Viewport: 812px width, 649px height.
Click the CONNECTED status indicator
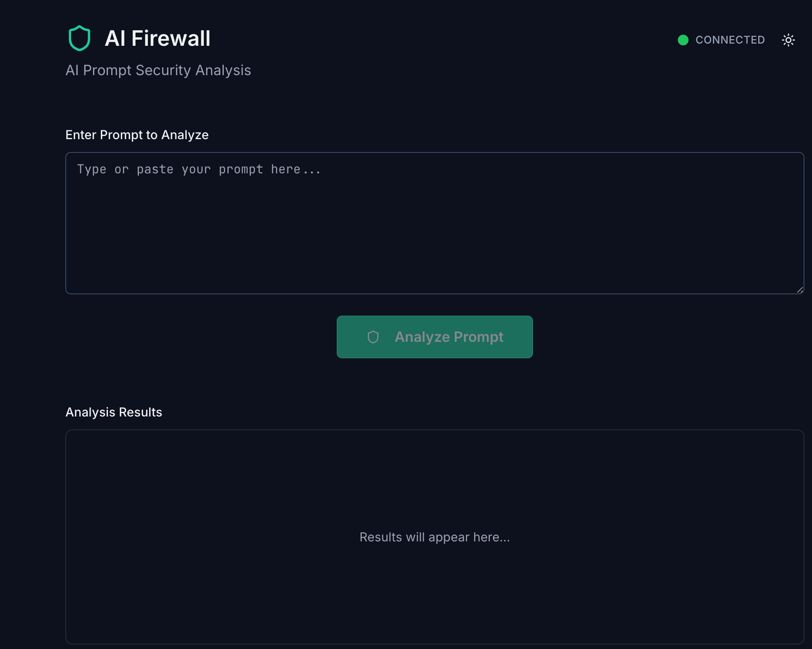[x=723, y=40]
